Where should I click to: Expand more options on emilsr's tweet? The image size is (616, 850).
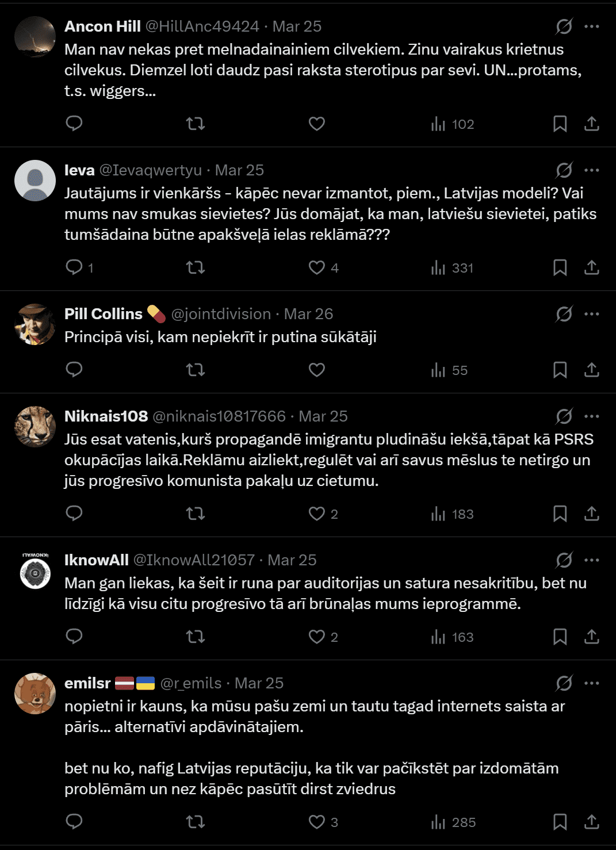[591, 683]
